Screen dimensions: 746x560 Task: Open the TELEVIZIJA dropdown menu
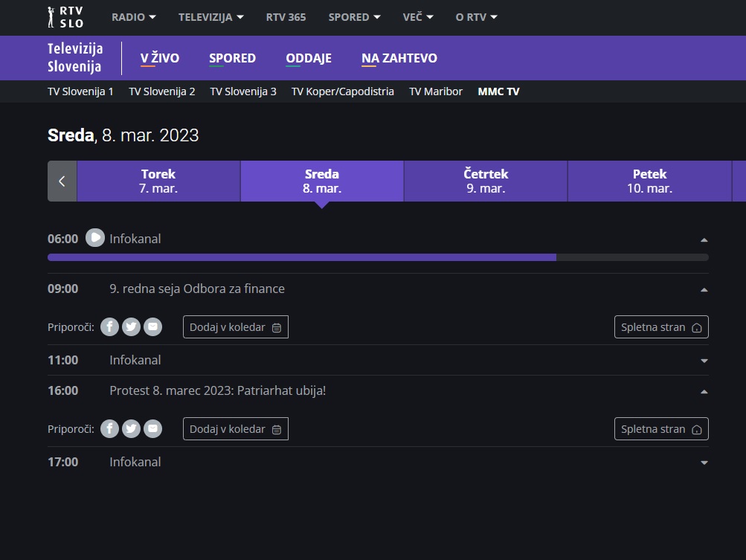click(x=210, y=17)
